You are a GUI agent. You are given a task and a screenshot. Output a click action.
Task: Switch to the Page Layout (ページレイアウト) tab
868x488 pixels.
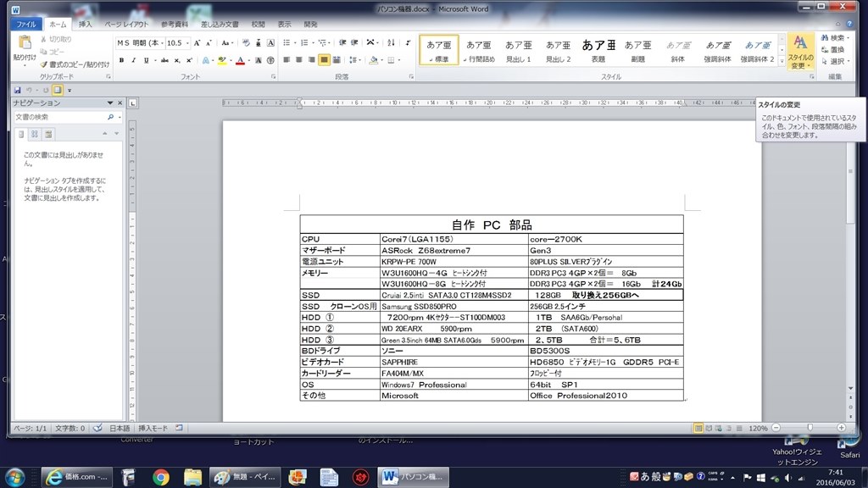click(127, 25)
